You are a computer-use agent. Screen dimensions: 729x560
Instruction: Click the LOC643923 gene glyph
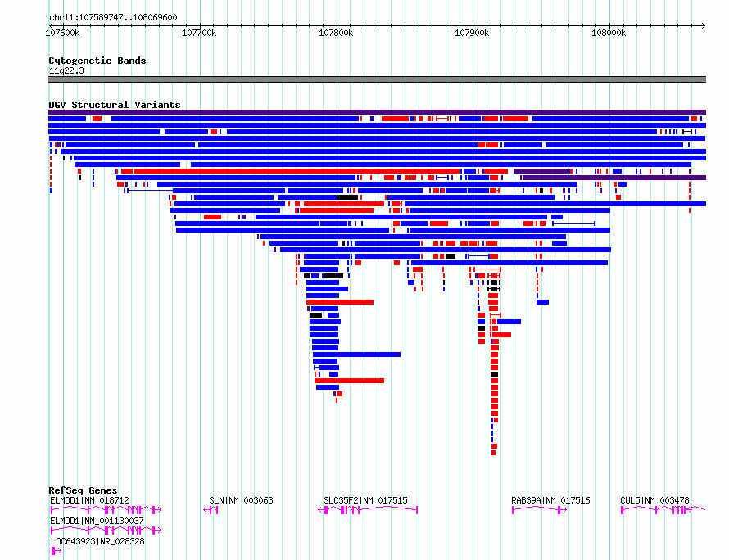pyautogui.click(x=57, y=551)
